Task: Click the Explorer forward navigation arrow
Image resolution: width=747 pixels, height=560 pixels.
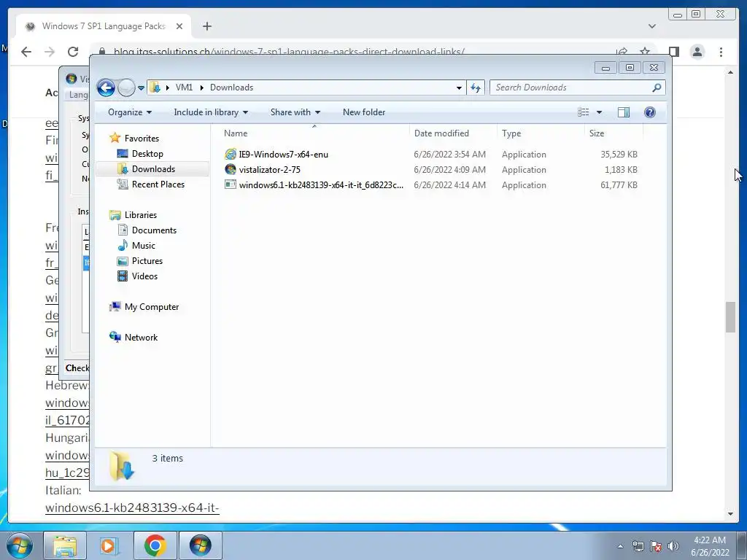Action: pos(126,87)
